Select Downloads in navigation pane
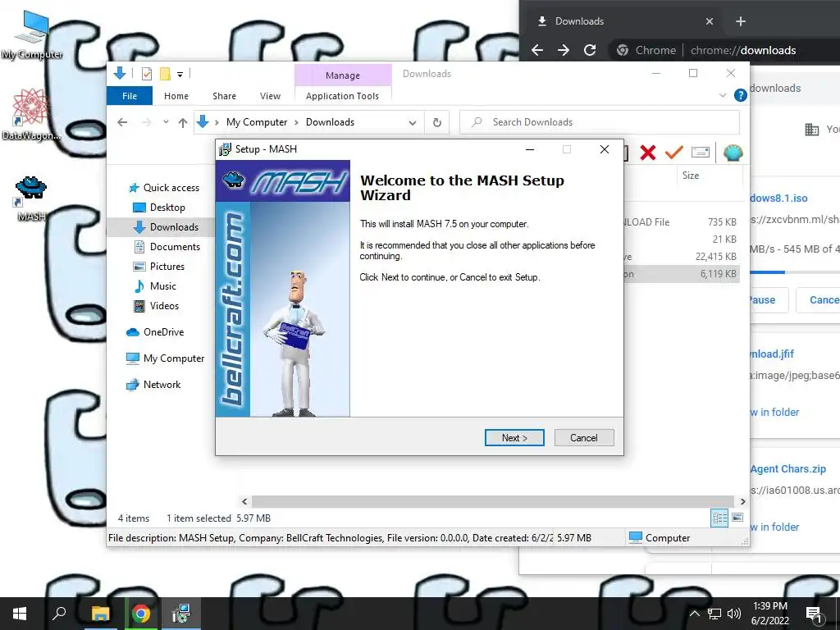 (166, 227)
